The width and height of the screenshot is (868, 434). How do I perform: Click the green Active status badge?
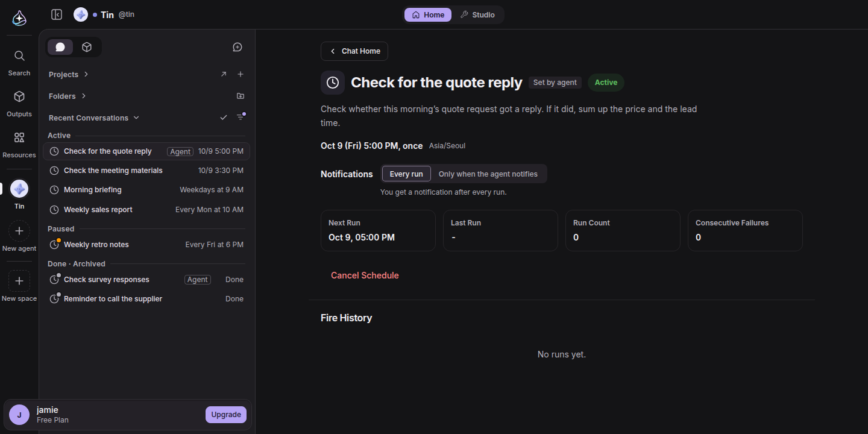606,83
